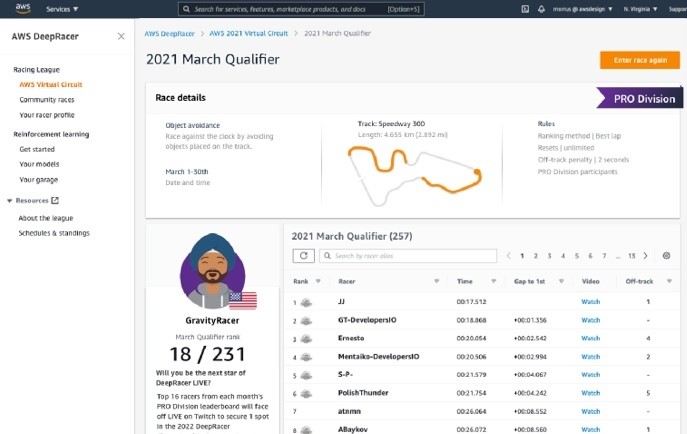
Task: Watch the video for atnmn
Action: [x=590, y=412]
